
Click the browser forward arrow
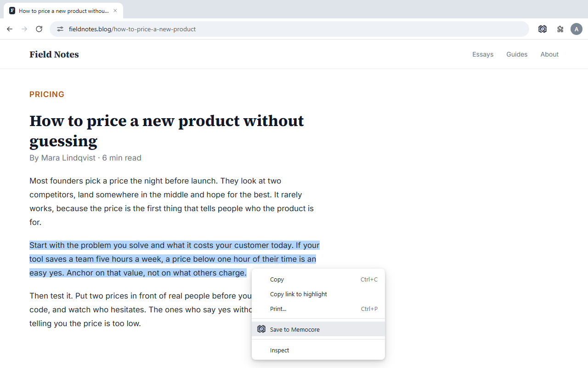pos(24,29)
